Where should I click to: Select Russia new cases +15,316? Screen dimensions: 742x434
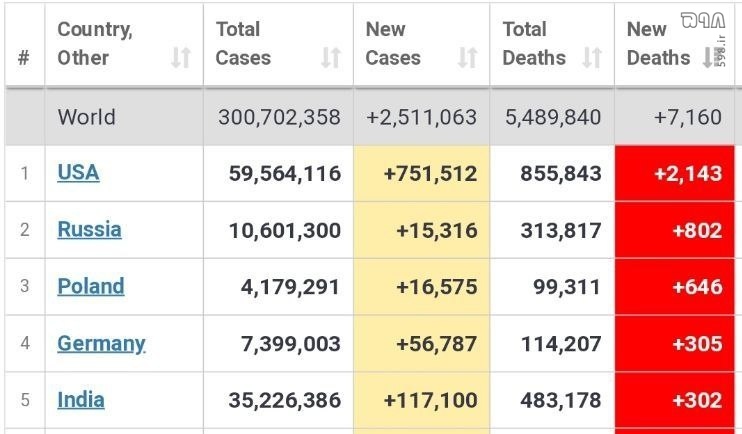436,230
